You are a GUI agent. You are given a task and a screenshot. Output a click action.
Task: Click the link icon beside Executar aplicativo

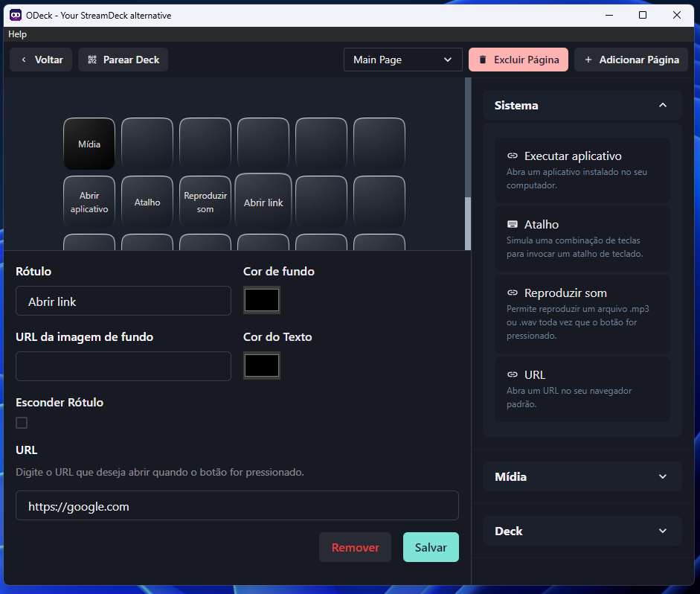512,156
